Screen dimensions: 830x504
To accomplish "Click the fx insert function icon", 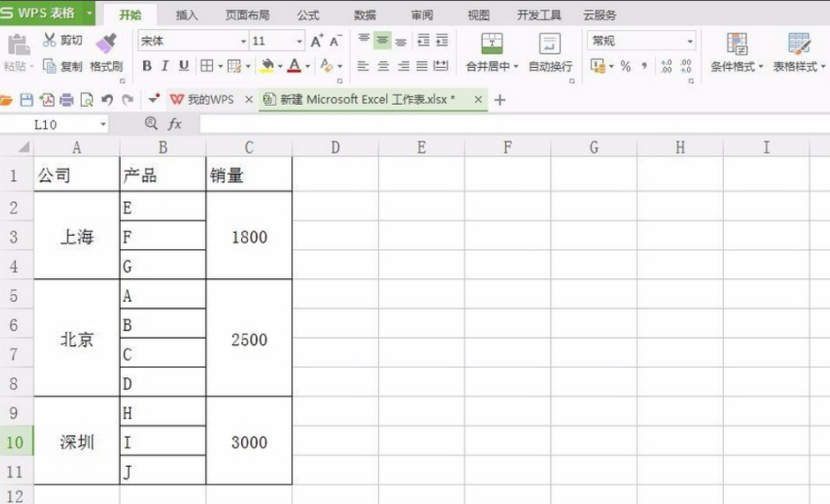I will pos(175,124).
